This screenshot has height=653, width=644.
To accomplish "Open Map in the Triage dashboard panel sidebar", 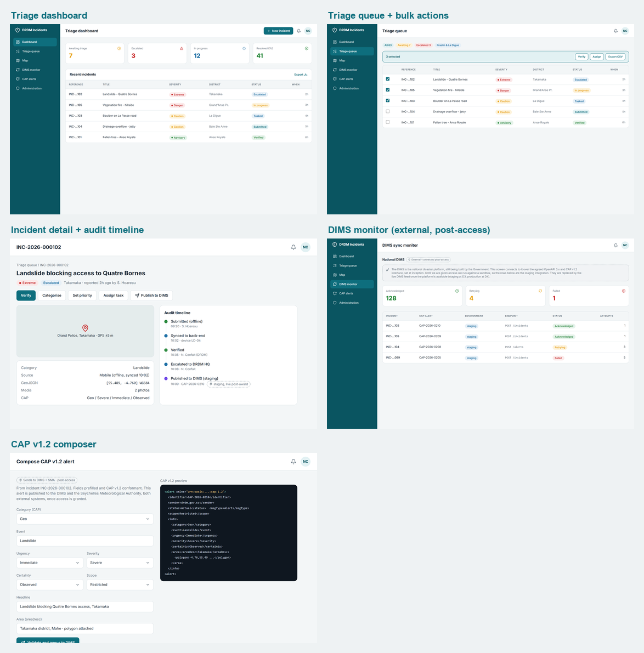I will (35, 60).
